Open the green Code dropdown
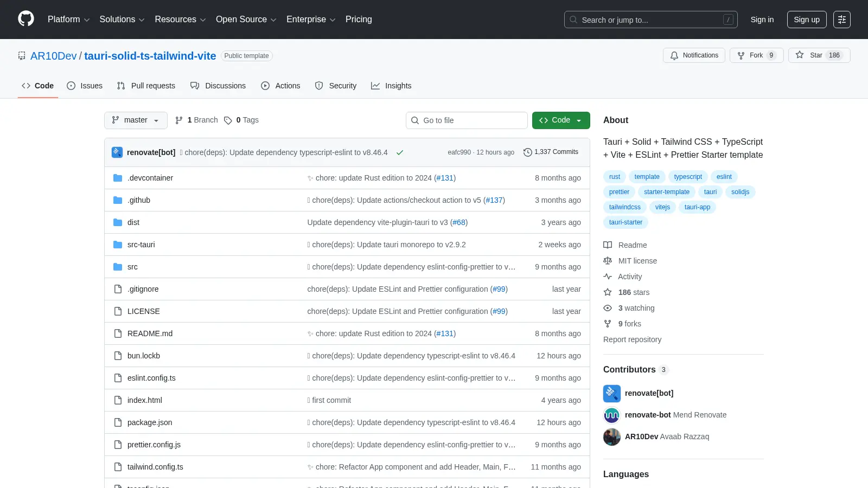Screen dimensions: 868x488 [561, 120]
